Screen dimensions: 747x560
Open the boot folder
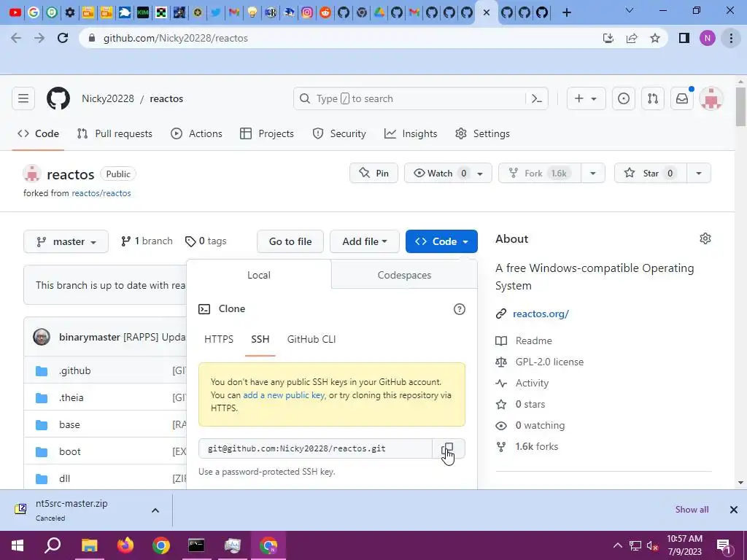point(69,451)
